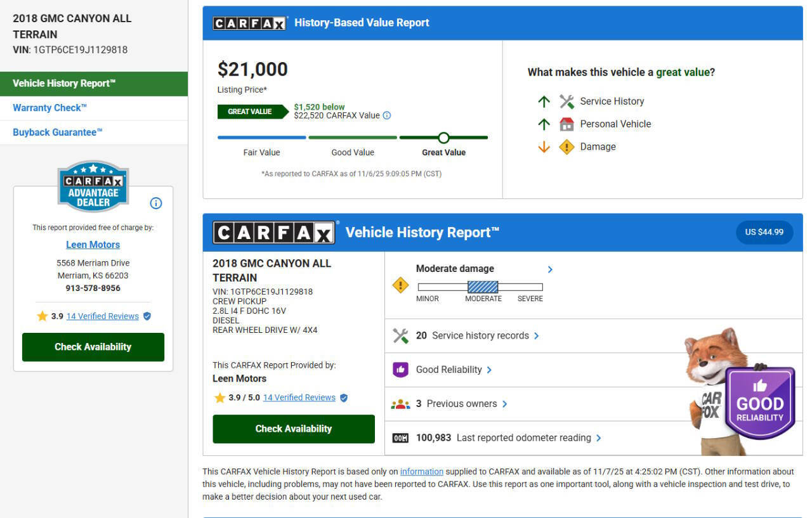Click the info icon next to CARFAX Value
The height and width of the screenshot is (518, 812).
click(x=387, y=115)
